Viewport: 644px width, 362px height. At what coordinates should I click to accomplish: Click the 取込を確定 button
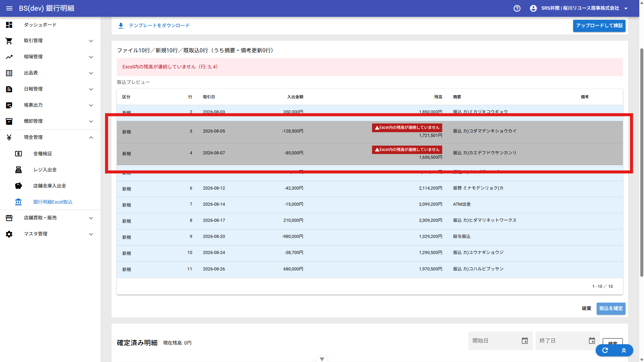pyautogui.click(x=611, y=309)
